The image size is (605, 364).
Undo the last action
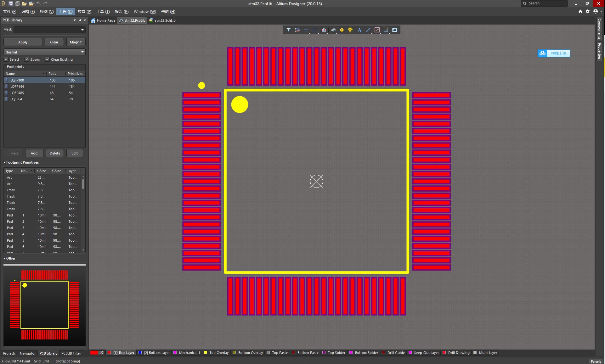(38, 3)
